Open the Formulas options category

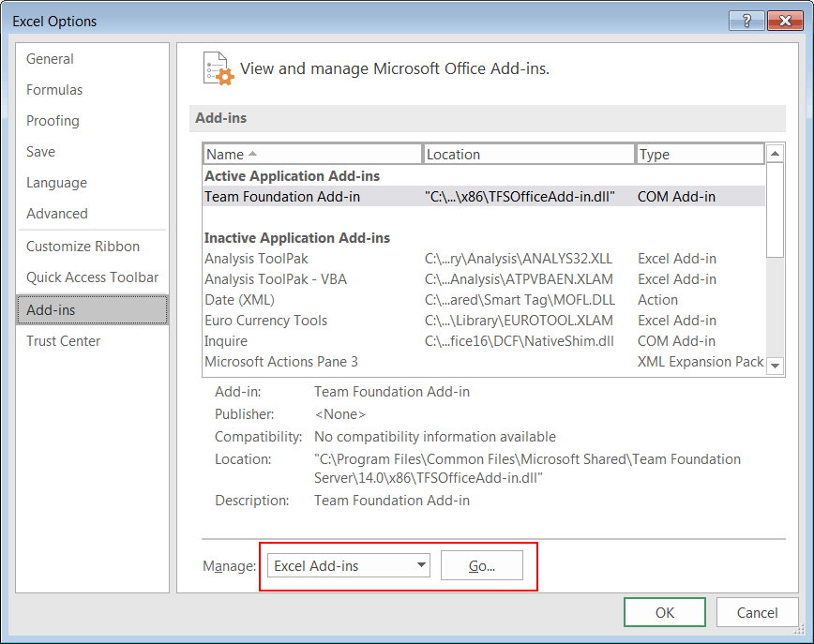point(54,90)
